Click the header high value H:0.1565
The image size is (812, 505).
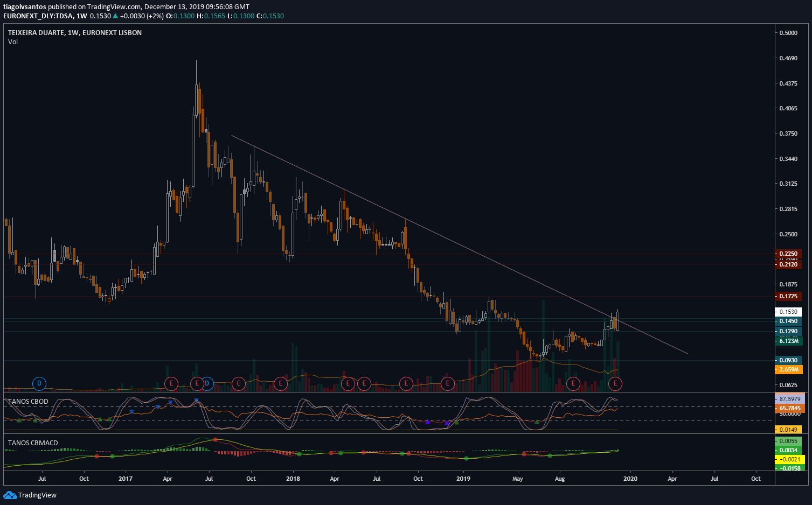(211, 16)
